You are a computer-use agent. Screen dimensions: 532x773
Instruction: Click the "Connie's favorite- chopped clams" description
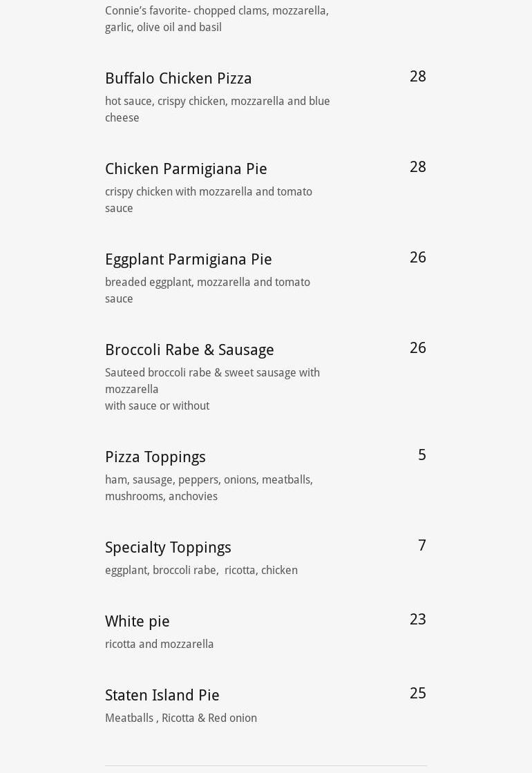216,19
